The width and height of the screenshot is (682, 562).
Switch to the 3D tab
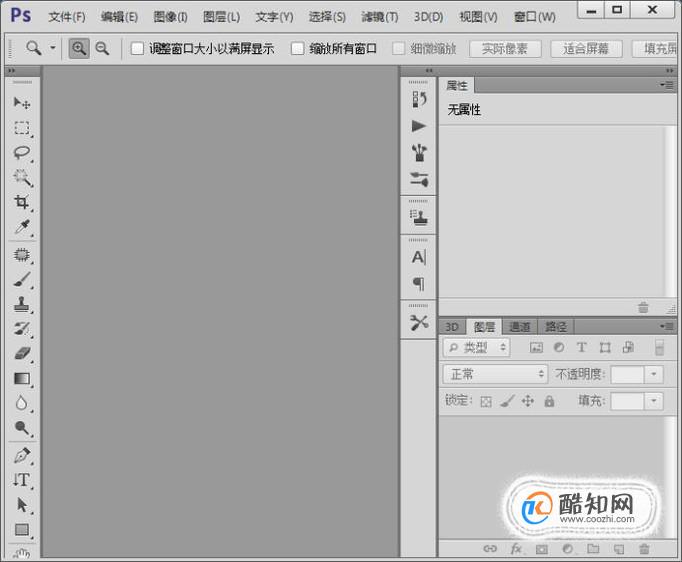coord(452,327)
